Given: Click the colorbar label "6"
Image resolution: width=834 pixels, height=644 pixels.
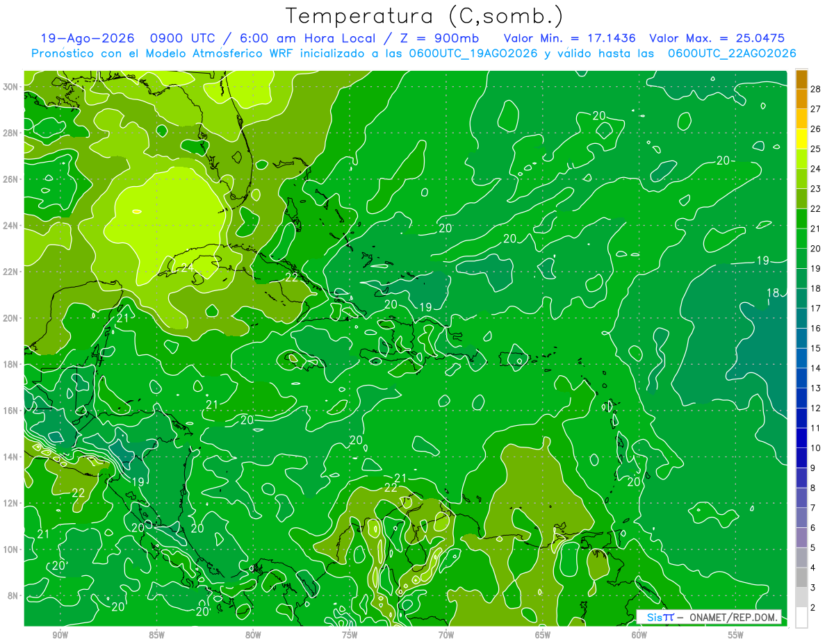Looking at the screenshot, I should click(x=814, y=528).
